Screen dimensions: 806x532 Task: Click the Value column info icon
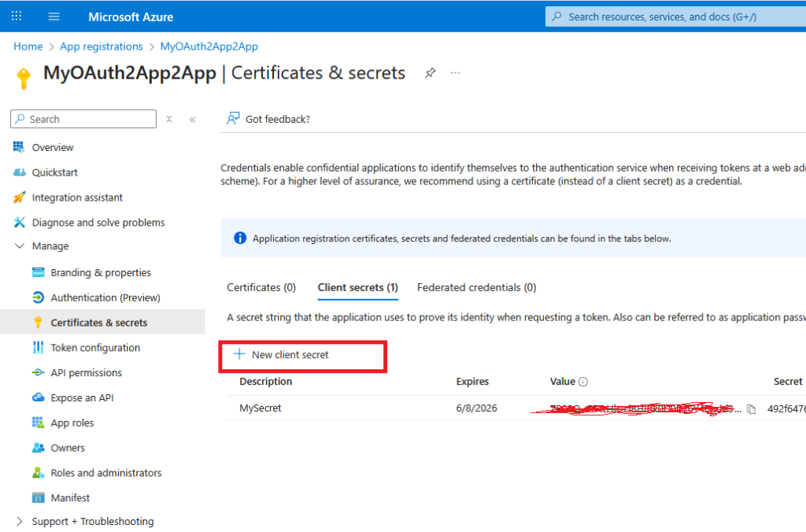(x=583, y=382)
